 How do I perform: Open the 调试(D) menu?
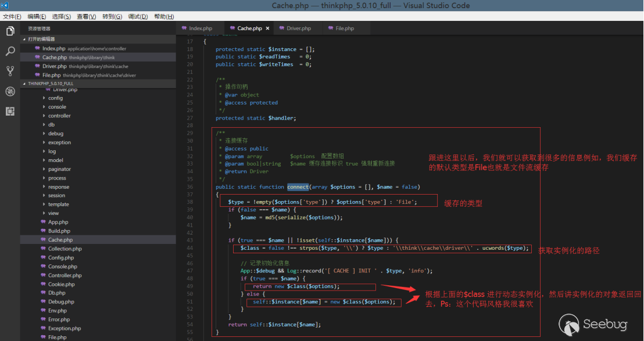[138, 16]
